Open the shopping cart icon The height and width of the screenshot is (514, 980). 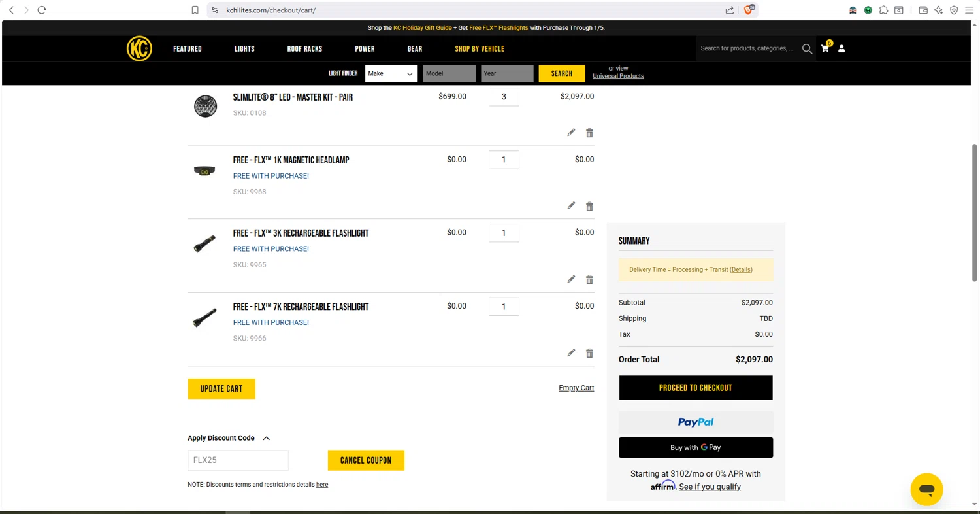point(825,48)
